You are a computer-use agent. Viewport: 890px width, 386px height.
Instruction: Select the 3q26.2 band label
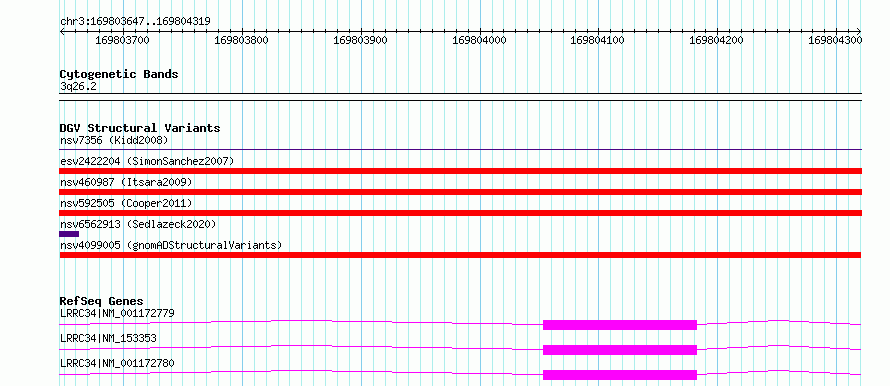click(78, 86)
